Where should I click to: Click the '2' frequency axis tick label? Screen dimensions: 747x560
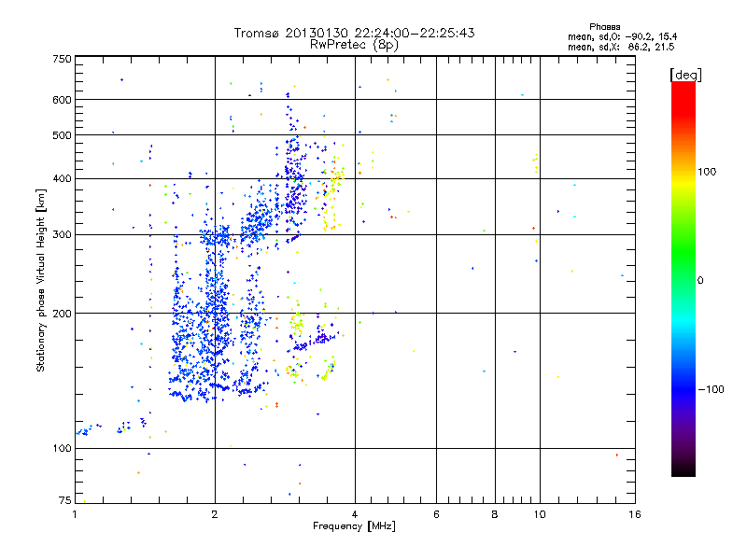215,514
